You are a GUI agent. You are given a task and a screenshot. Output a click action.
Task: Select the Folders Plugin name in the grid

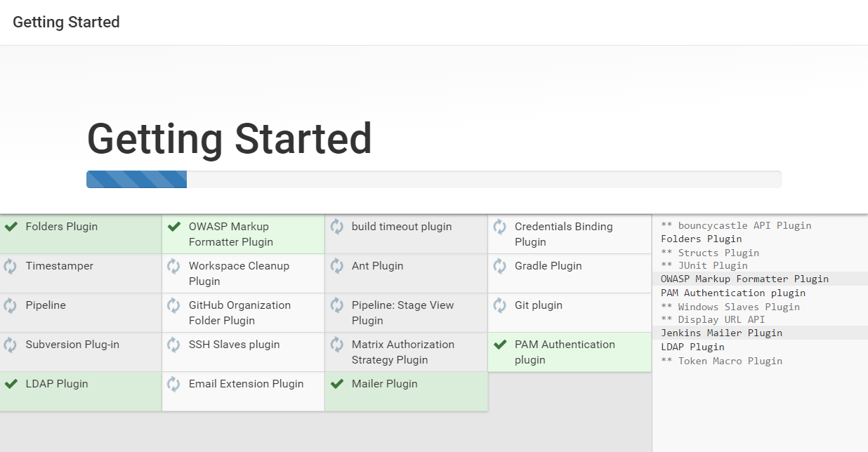pyautogui.click(x=62, y=227)
